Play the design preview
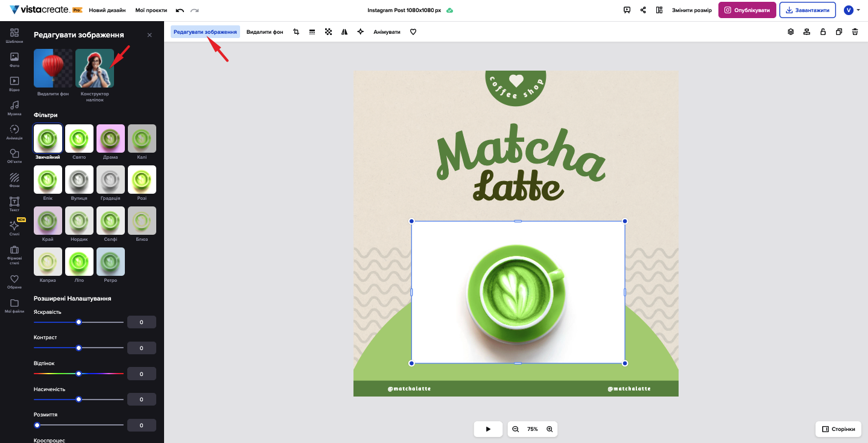 pos(488,429)
